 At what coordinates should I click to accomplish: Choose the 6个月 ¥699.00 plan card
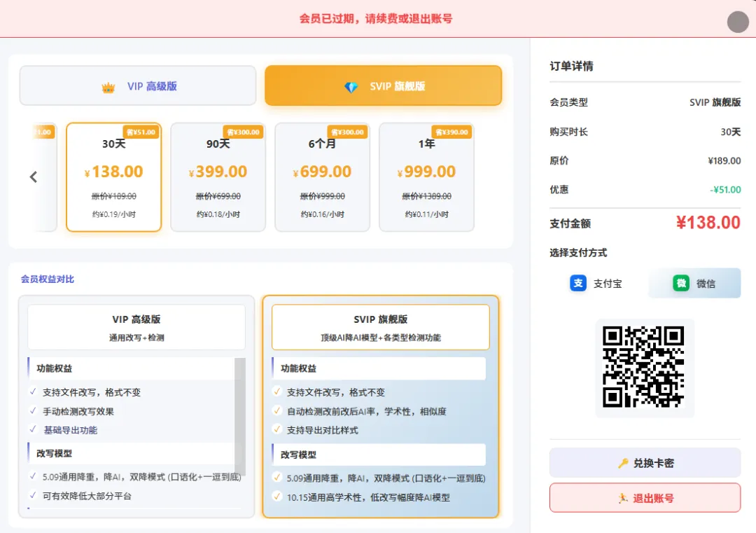322,177
